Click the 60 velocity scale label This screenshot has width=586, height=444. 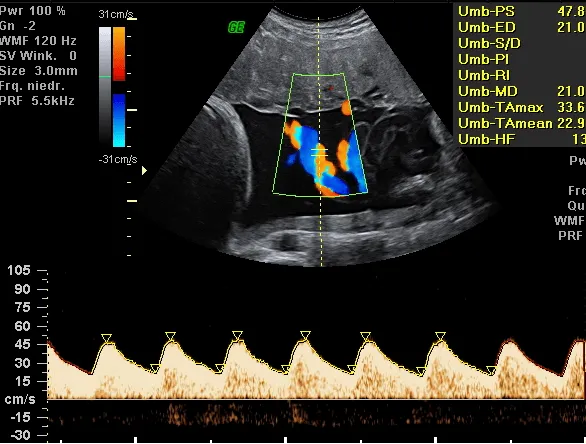click(x=22, y=326)
